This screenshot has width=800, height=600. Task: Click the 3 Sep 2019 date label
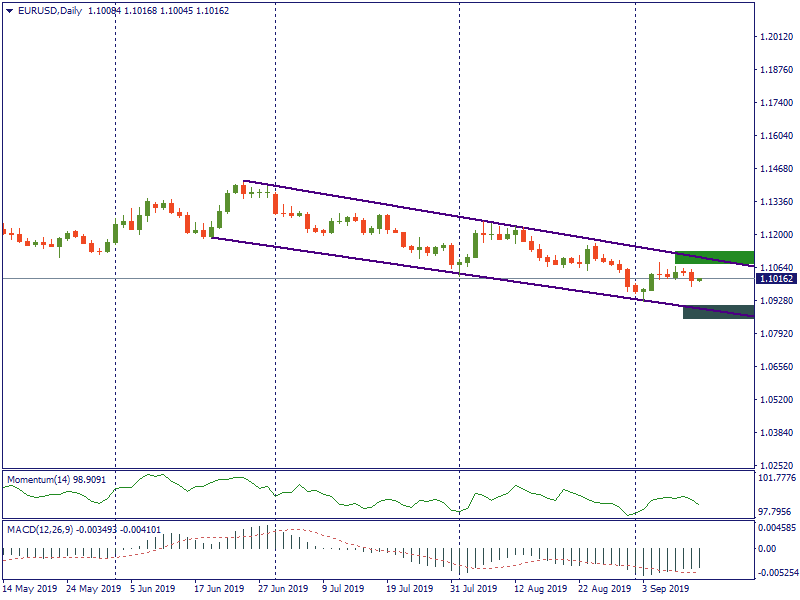pos(665,589)
